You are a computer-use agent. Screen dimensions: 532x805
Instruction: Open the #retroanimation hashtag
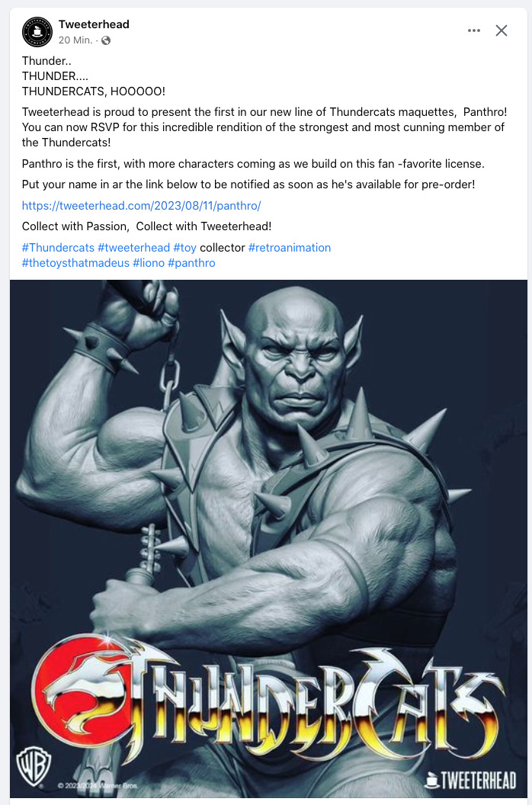coord(290,248)
